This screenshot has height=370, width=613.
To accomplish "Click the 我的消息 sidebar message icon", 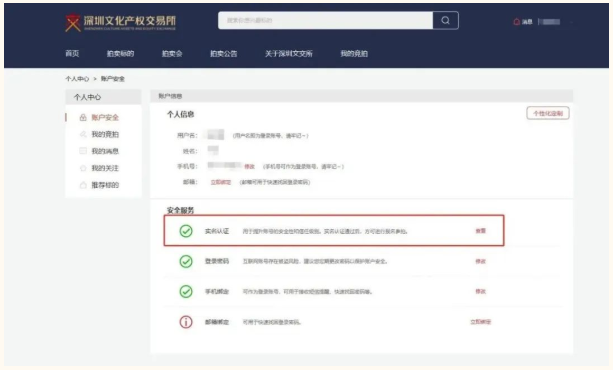I will click(83, 151).
